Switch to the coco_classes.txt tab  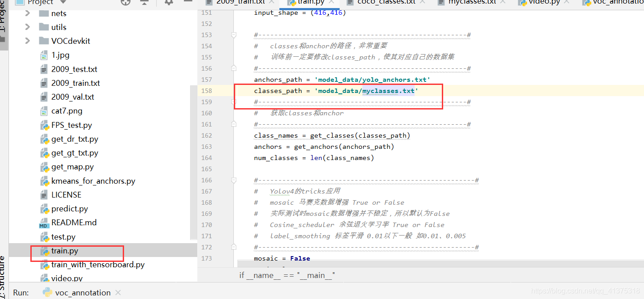pyautogui.click(x=386, y=2)
